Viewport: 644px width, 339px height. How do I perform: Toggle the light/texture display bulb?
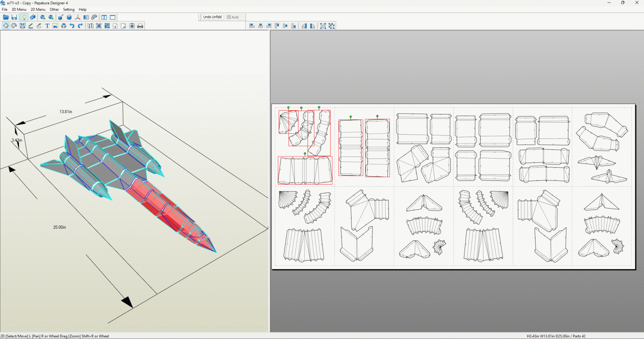(24, 17)
